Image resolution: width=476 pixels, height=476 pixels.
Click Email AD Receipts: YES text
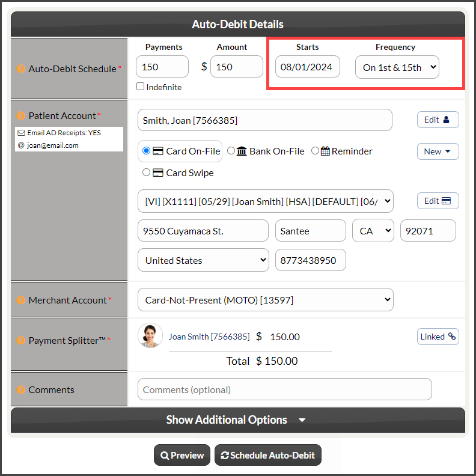[x=64, y=133]
